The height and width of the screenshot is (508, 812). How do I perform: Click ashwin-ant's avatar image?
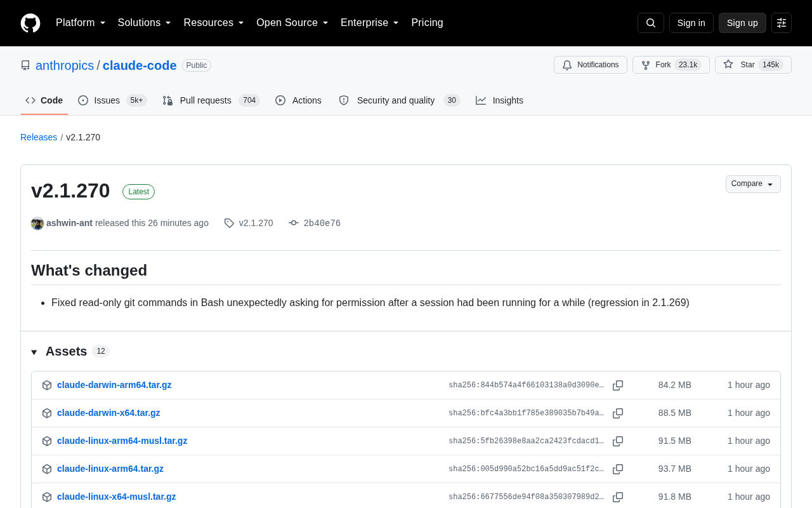coord(37,224)
